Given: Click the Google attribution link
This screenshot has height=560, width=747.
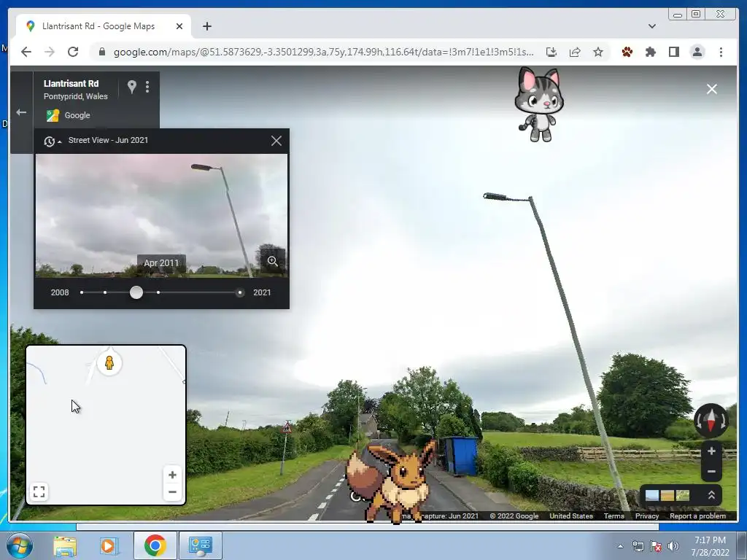Looking at the screenshot, I should 77,115.
